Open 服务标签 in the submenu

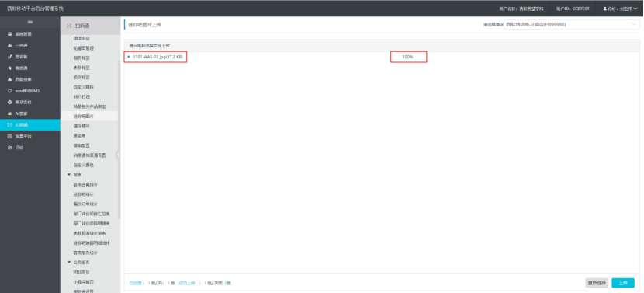(81, 58)
